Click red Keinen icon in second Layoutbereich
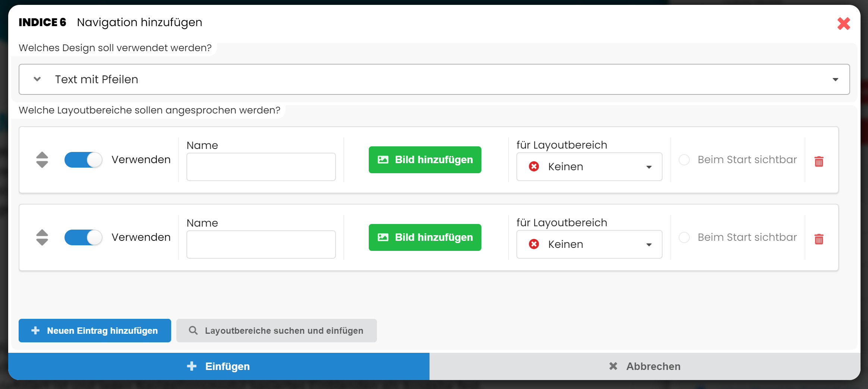This screenshot has height=389, width=868. click(x=534, y=244)
